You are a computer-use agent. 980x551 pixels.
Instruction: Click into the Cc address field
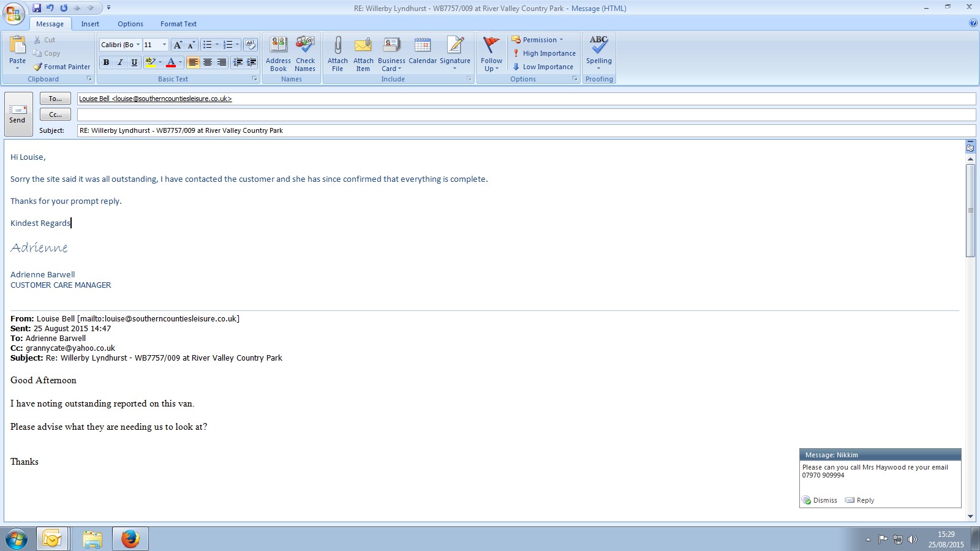tap(526, 114)
